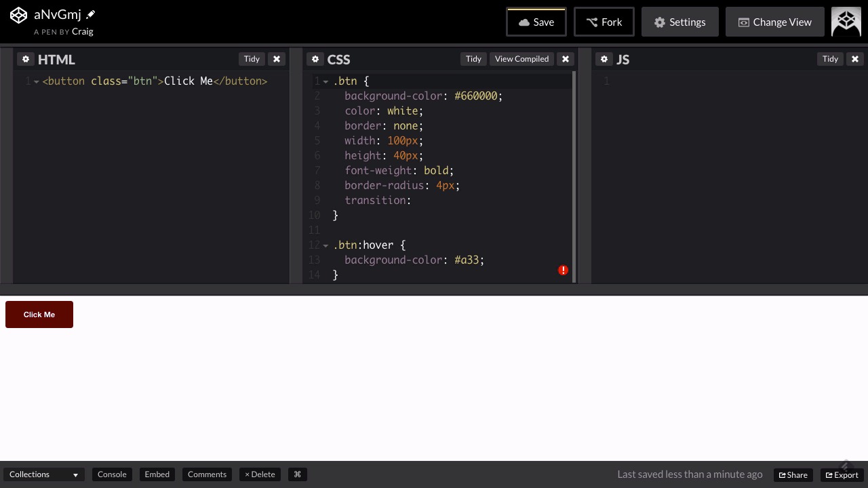Open the Change View menu
The height and width of the screenshot is (488, 868).
pos(774,22)
